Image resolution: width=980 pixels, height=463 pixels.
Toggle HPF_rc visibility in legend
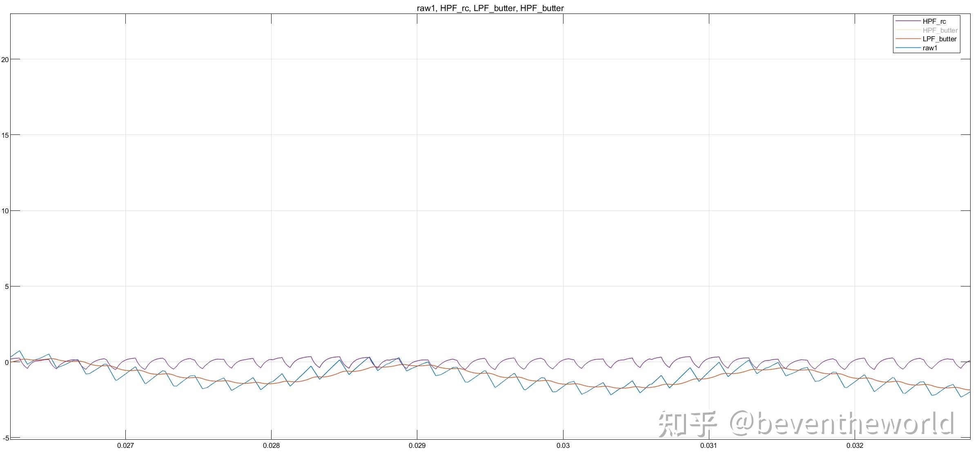[934, 21]
